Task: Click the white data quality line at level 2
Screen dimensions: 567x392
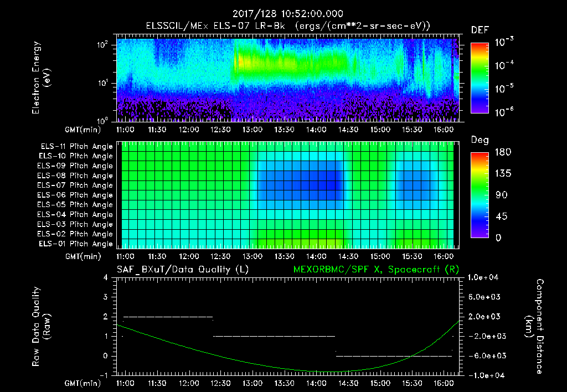Action: point(168,317)
